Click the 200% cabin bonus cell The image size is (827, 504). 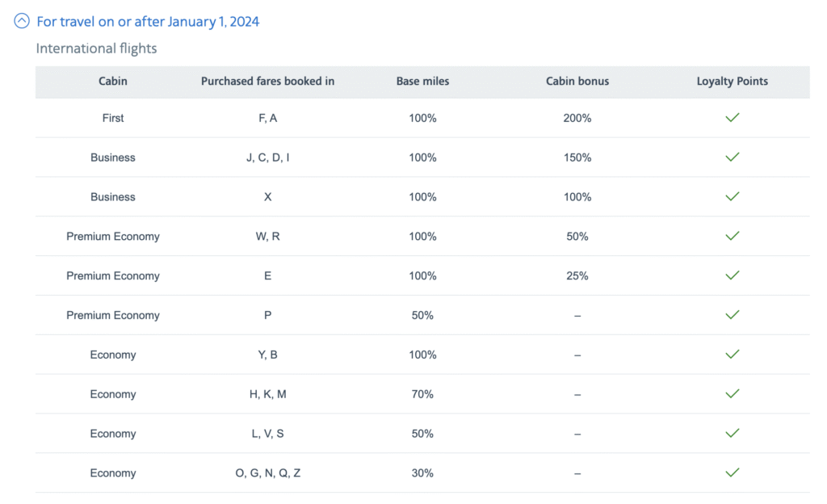pos(577,118)
